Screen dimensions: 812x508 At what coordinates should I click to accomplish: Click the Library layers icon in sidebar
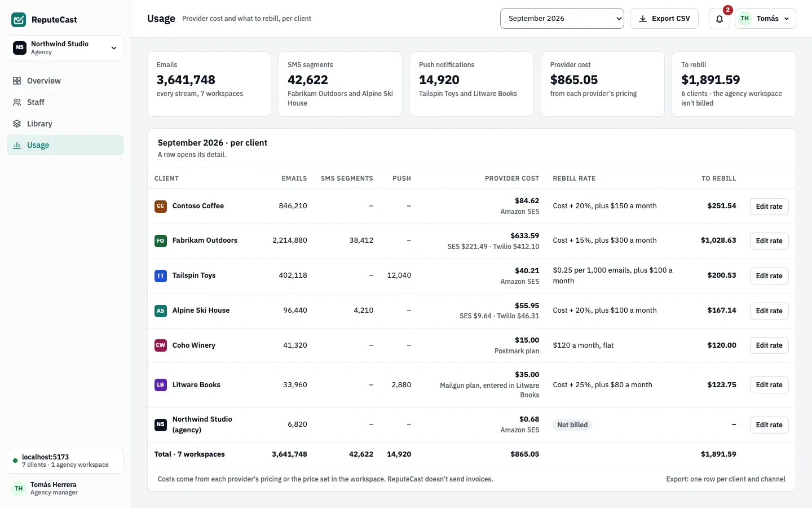pyautogui.click(x=17, y=124)
